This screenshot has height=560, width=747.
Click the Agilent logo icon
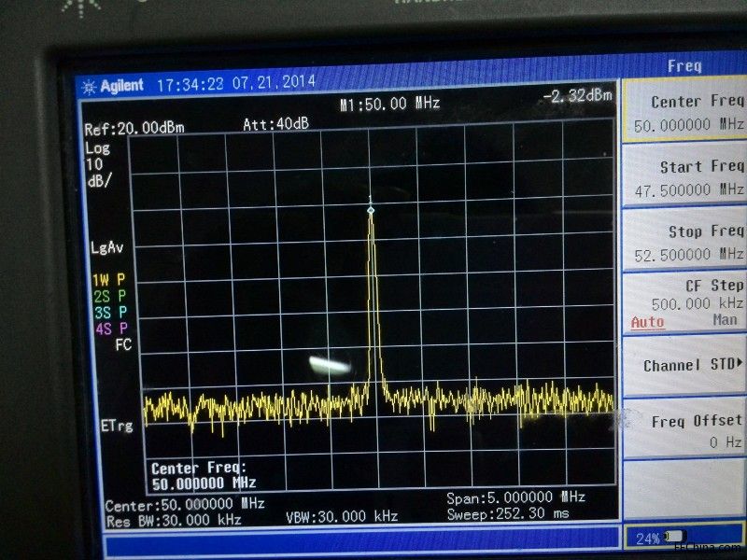click(x=89, y=87)
